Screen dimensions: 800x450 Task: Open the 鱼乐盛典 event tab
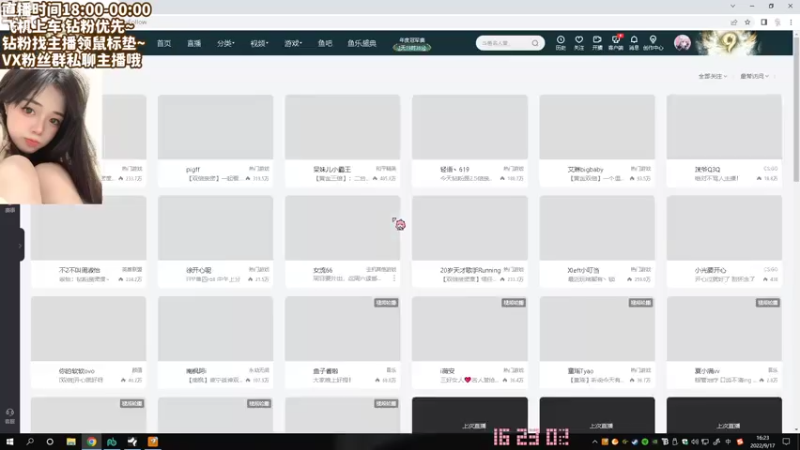click(362, 43)
